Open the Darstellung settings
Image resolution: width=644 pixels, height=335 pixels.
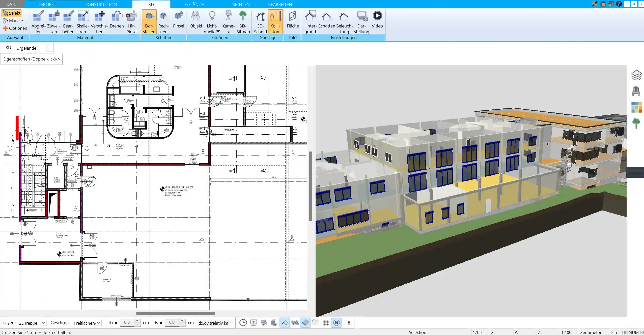tap(361, 22)
